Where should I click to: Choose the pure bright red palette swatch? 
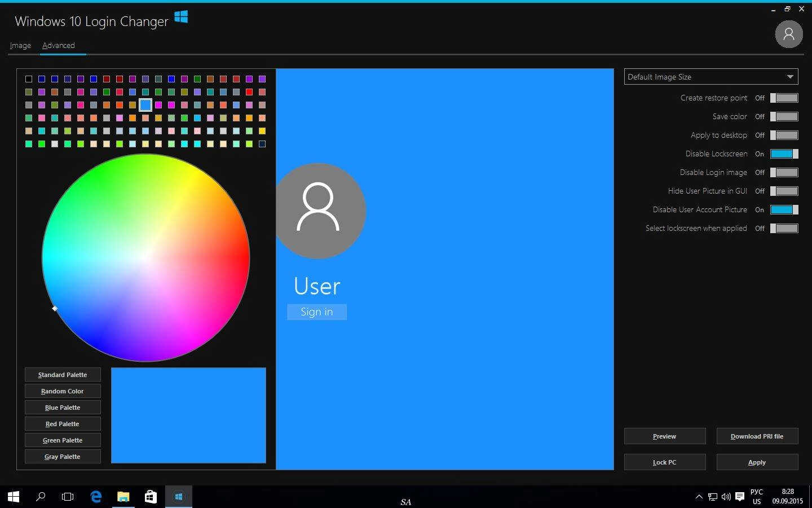click(249, 92)
